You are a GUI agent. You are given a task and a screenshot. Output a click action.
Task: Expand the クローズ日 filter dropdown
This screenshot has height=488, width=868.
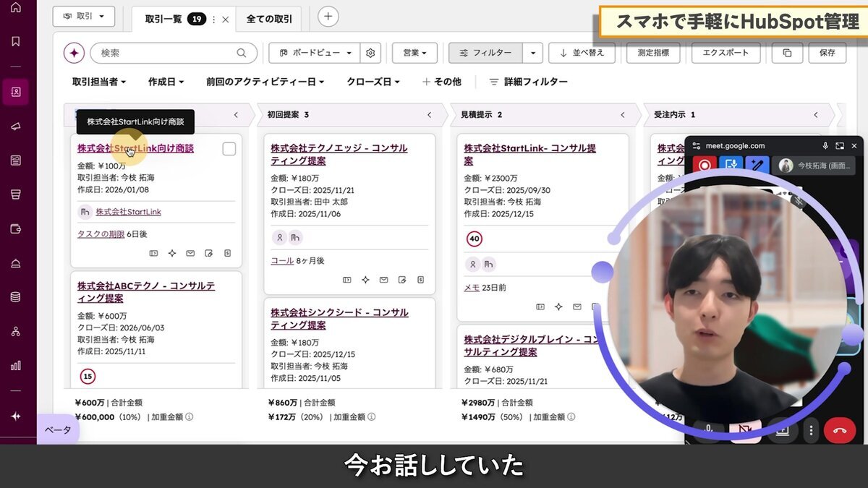click(x=372, y=82)
